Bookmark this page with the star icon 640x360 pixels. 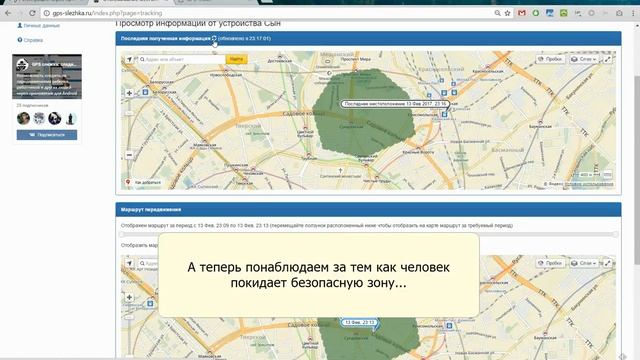(507, 13)
